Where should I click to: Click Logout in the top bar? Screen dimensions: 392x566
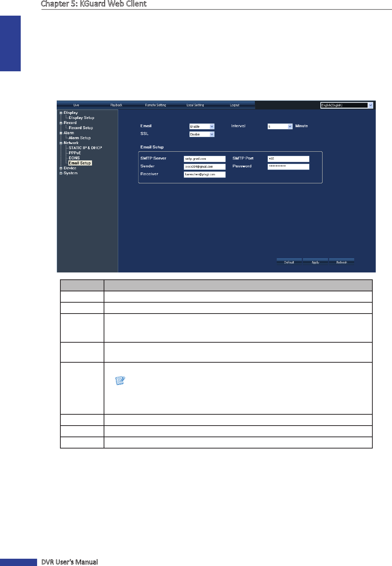tap(235, 105)
